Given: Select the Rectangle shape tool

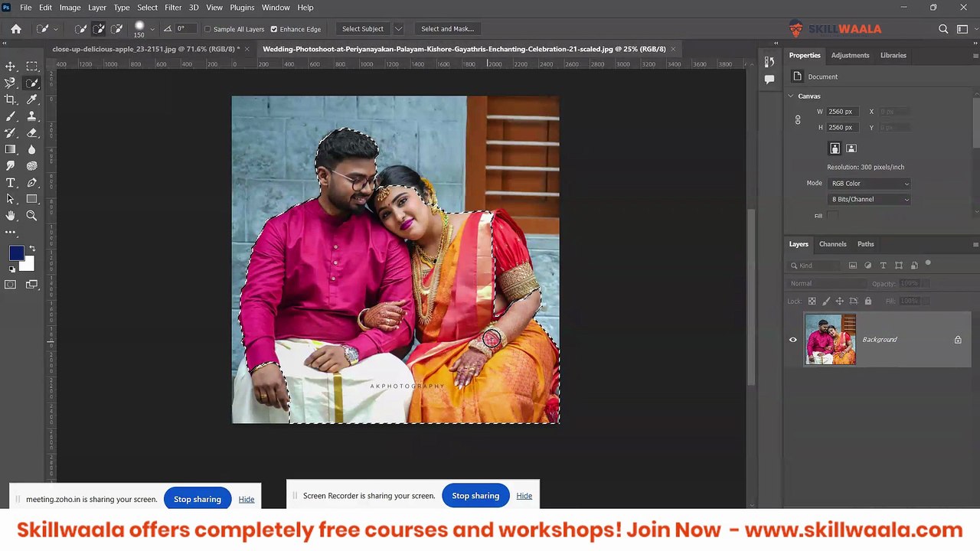Looking at the screenshot, I should [31, 199].
